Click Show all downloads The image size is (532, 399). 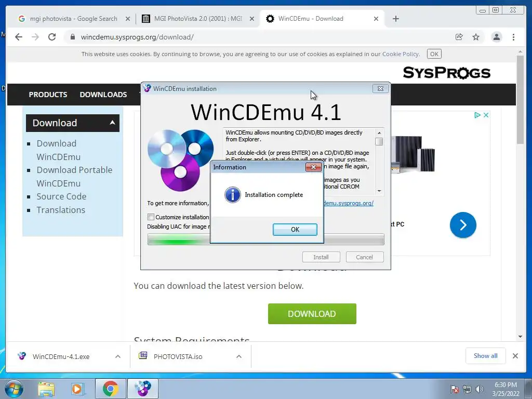pos(486,355)
